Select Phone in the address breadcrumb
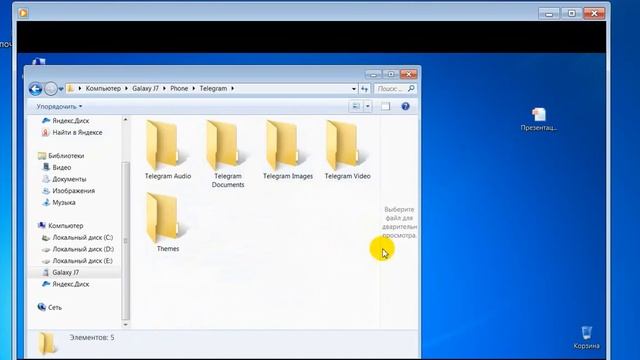 point(179,88)
